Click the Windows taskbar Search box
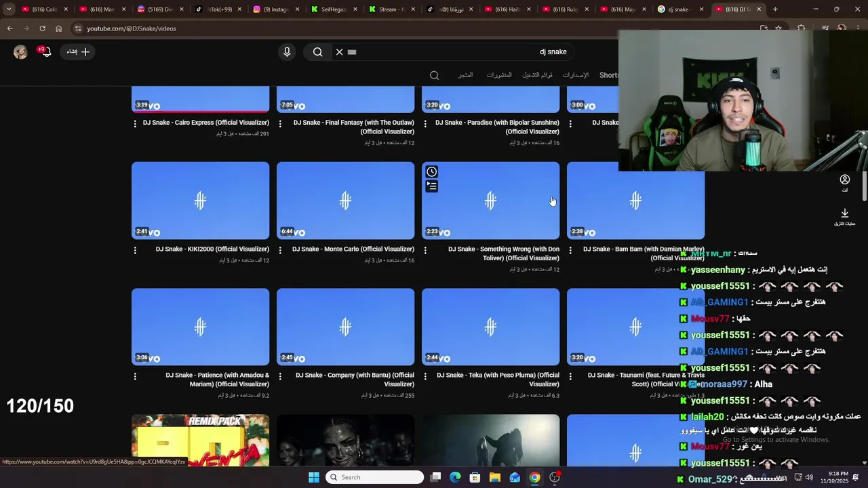 click(374, 477)
